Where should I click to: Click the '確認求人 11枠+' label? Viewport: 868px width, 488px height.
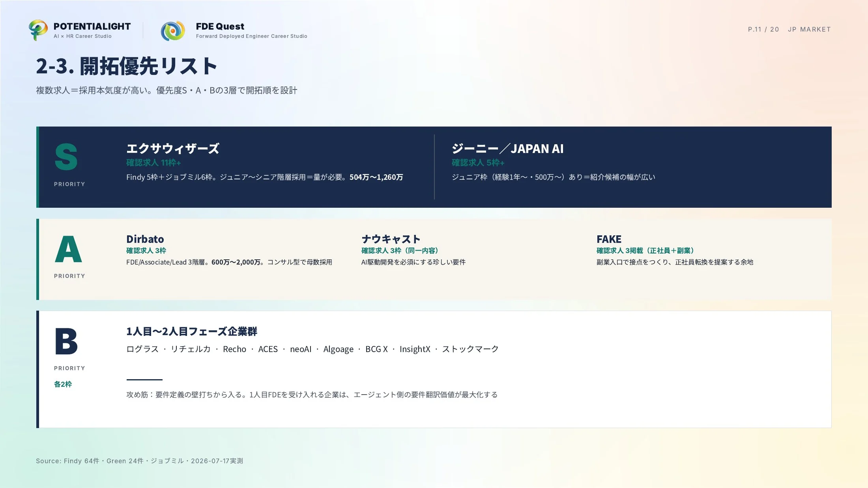pos(153,163)
